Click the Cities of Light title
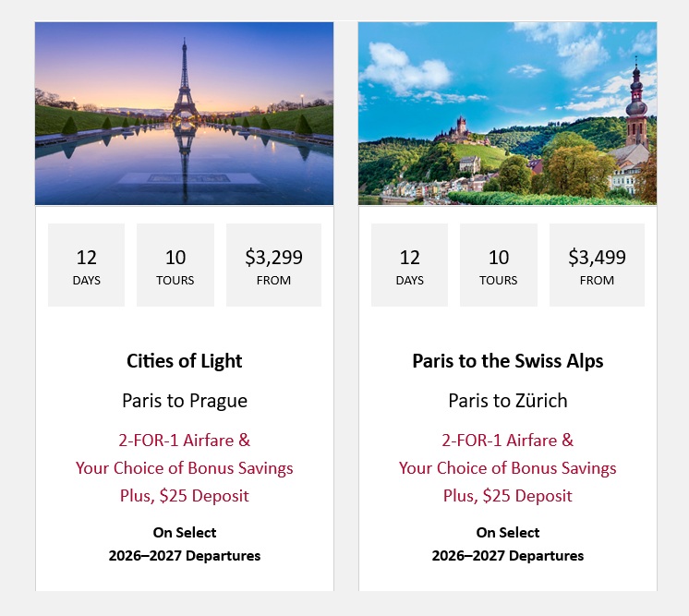The width and height of the screenshot is (689, 616). (x=184, y=361)
